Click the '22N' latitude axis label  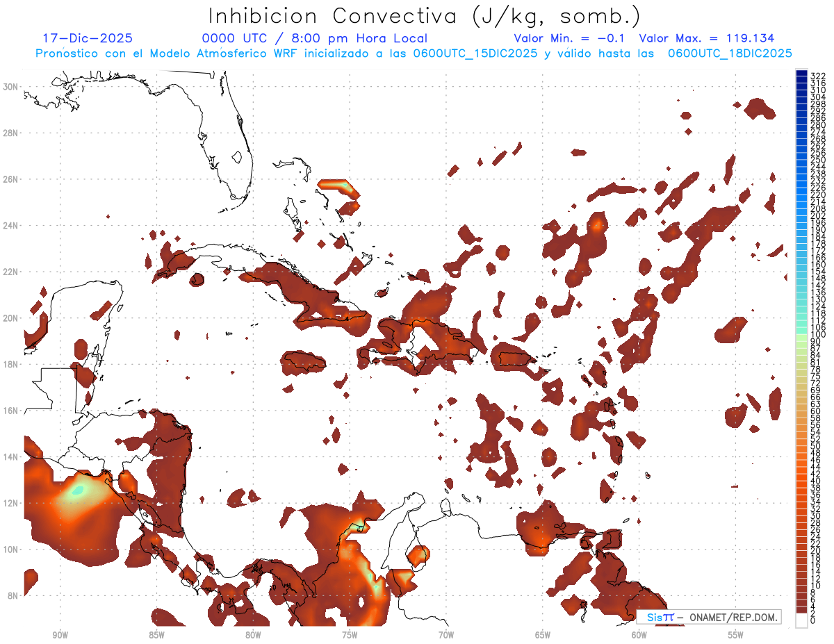[x=10, y=272]
